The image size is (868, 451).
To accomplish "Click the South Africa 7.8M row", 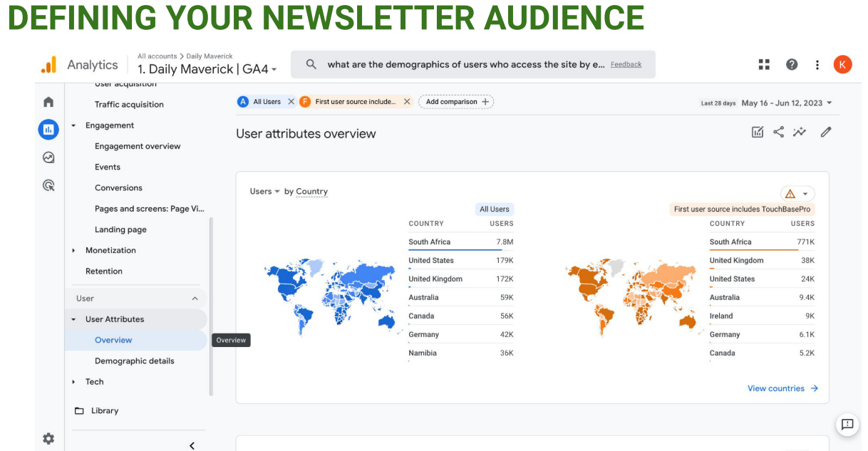I will [x=461, y=242].
